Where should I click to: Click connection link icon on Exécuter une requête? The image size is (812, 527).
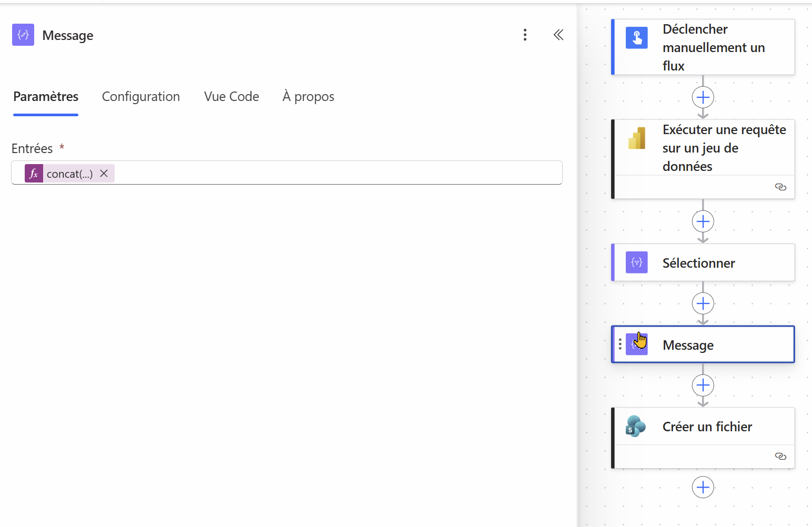click(780, 187)
